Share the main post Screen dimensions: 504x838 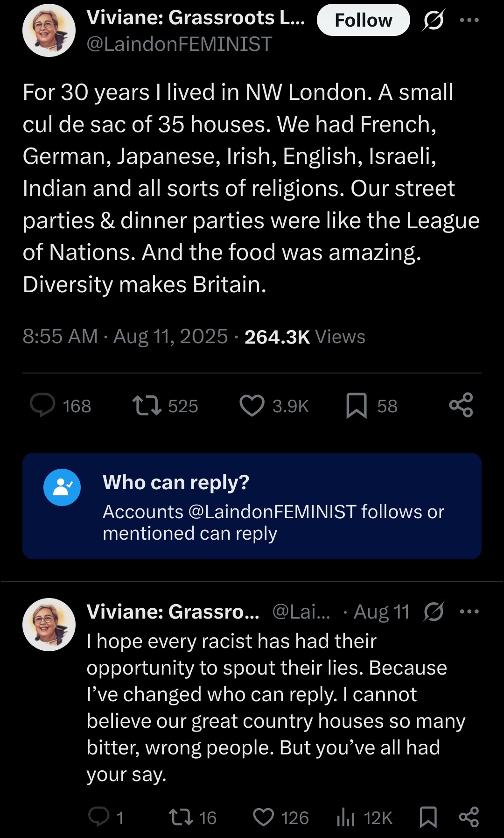[x=461, y=405]
